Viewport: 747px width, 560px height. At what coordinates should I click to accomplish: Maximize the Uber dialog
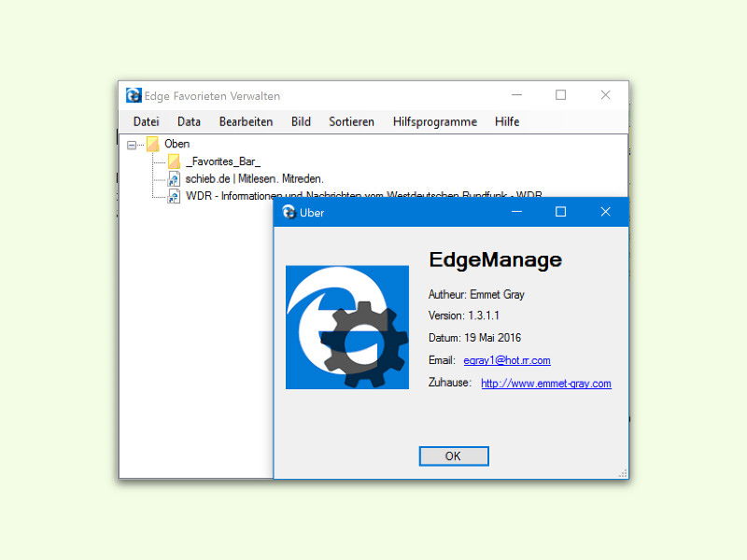(x=561, y=212)
